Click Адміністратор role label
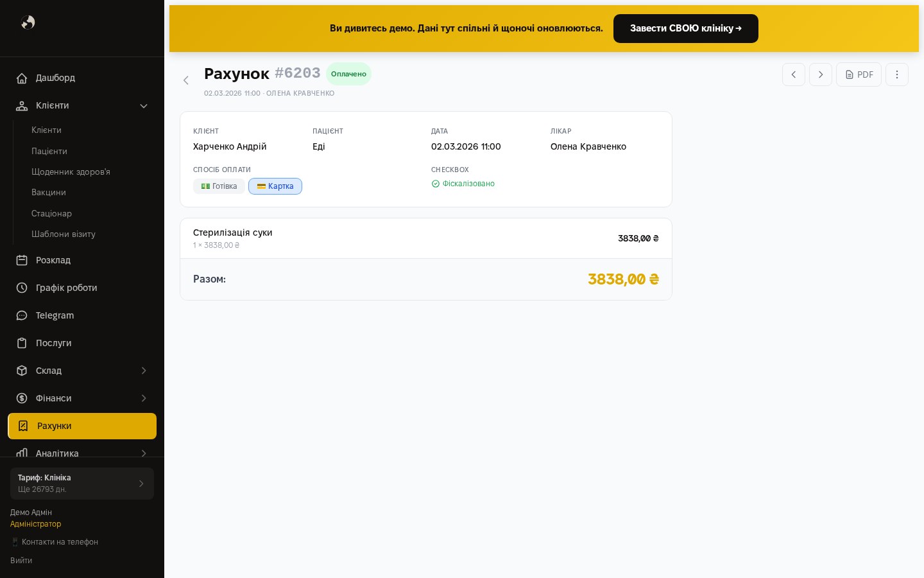 [36, 524]
